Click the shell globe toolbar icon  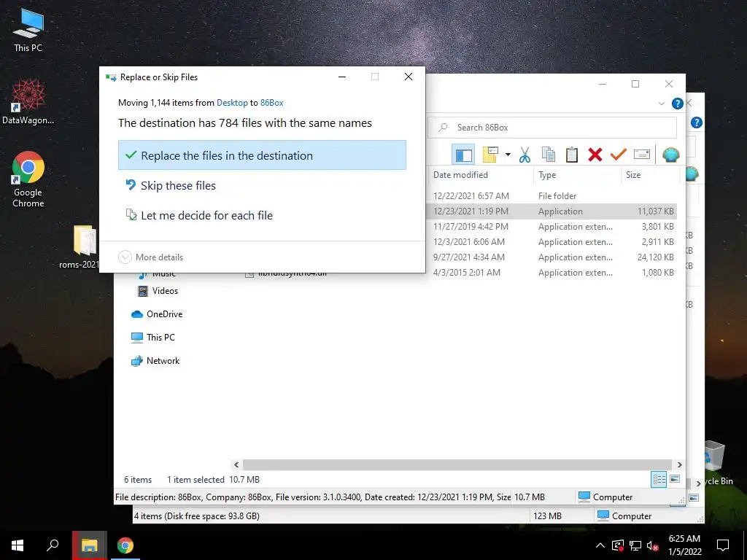click(x=671, y=155)
